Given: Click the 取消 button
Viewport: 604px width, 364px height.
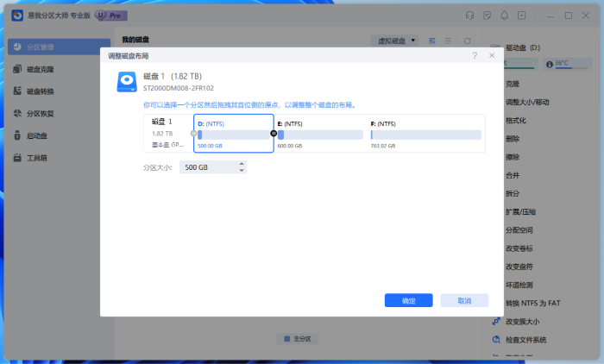Looking at the screenshot, I should 464,301.
